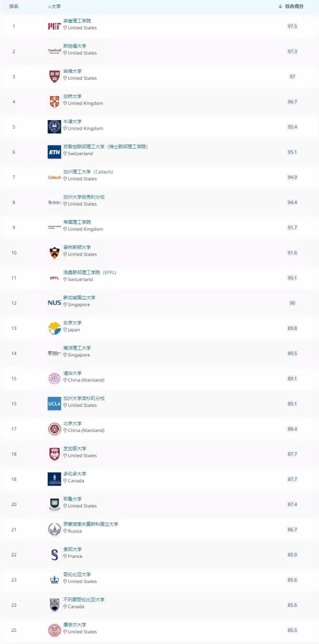Click the 排名 column header
This screenshot has width=319, height=644.
coord(14,6)
